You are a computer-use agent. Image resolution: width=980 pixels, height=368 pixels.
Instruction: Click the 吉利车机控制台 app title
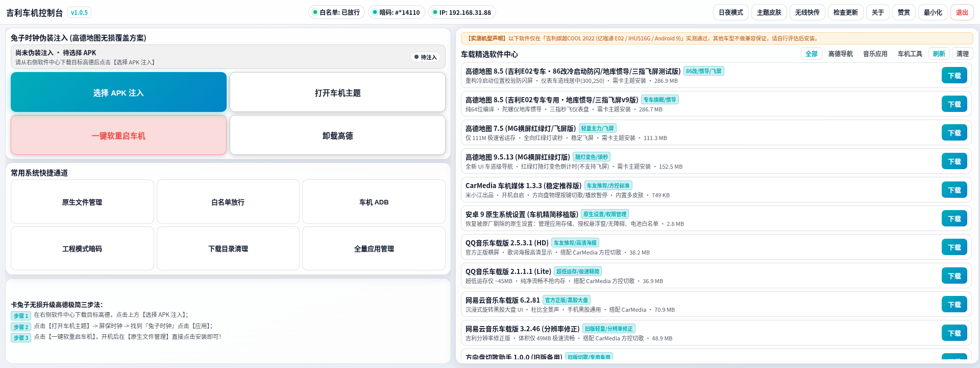pos(34,13)
